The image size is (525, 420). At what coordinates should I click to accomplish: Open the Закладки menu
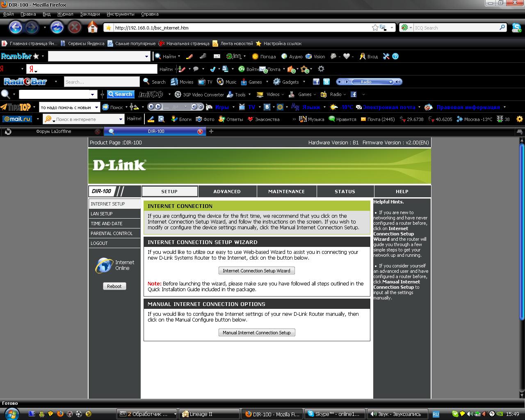(x=90, y=14)
